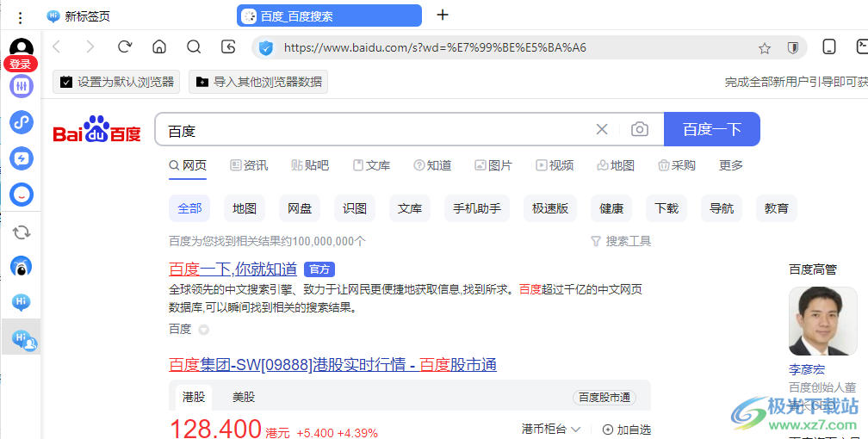Click the sync arrows sidebar icon
868x439 pixels.
click(22, 232)
